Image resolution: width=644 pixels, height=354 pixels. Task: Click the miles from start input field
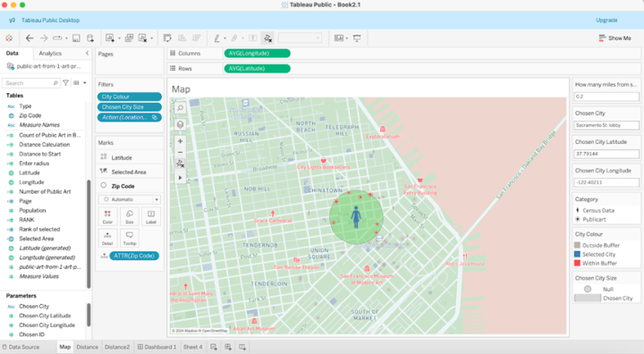606,97
